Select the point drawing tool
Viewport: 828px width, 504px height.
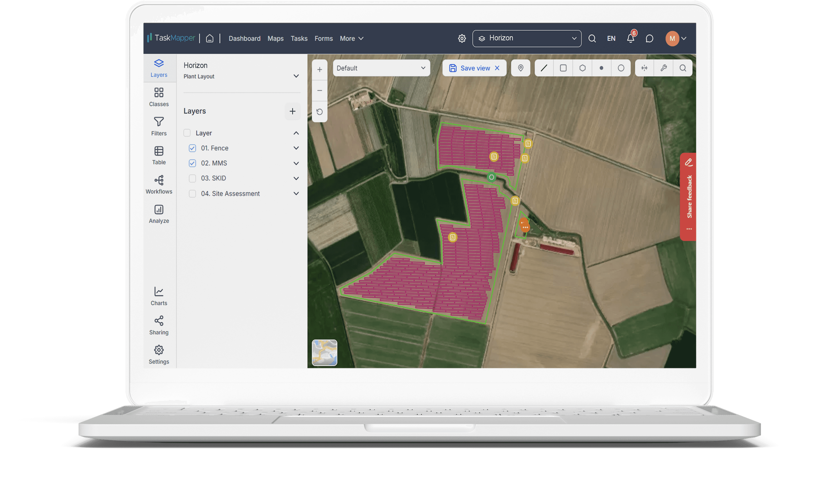[x=602, y=68]
